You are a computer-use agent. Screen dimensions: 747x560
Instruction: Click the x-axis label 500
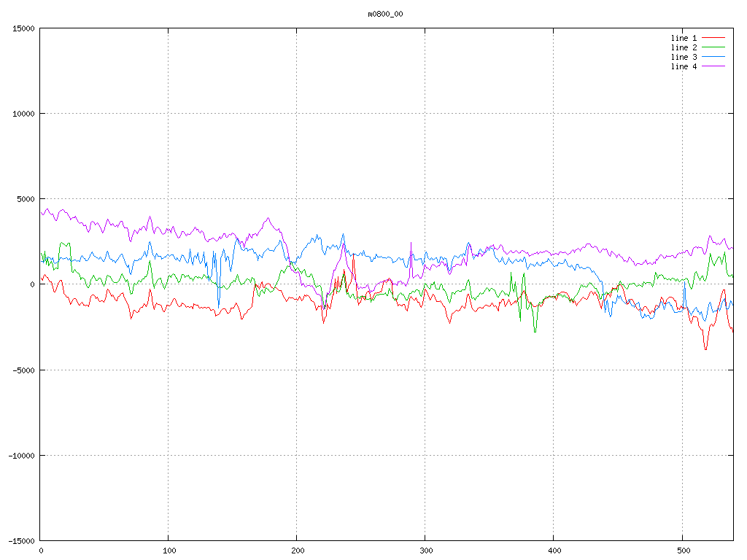coord(684,551)
